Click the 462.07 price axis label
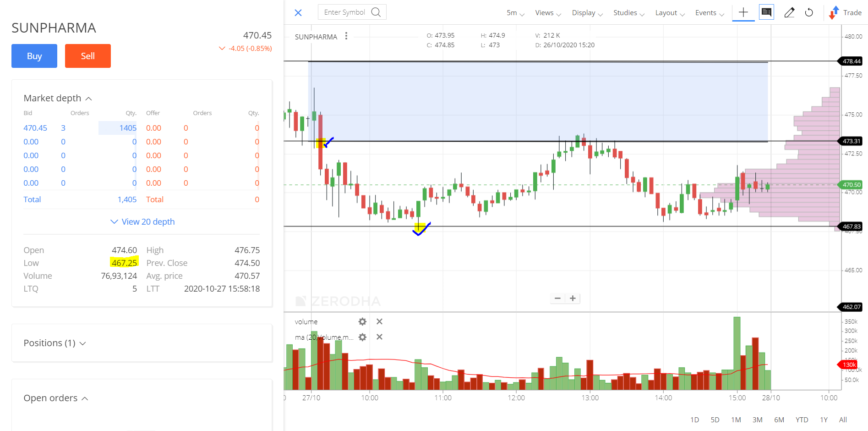Viewport: 868px width, 431px height. pos(850,307)
